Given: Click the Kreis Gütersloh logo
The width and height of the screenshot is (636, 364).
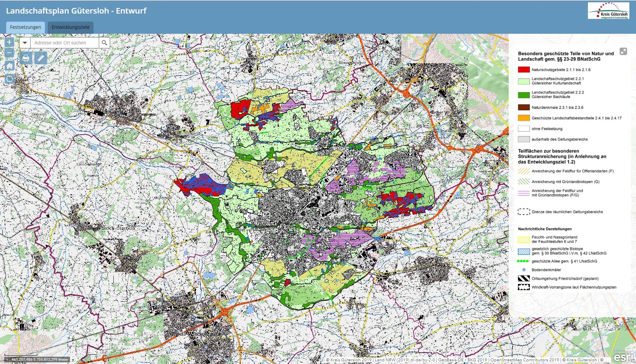Looking at the screenshot, I should [x=608, y=11].
